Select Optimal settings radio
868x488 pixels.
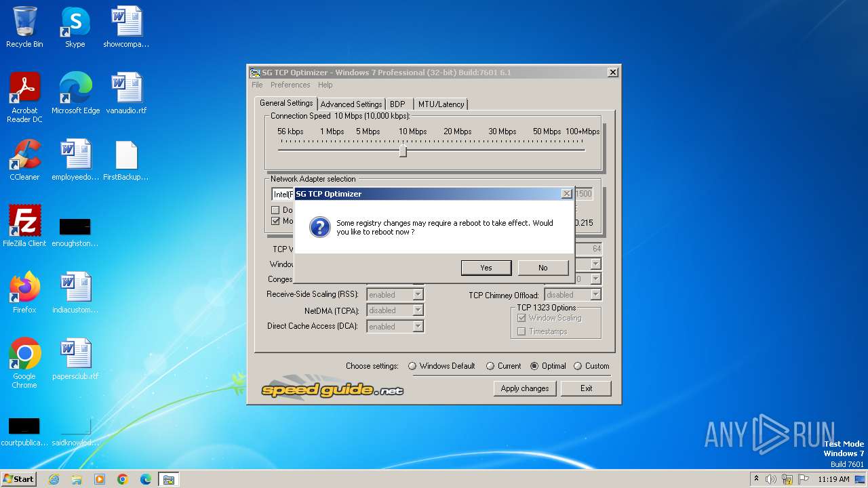click(x=549, y=366)
